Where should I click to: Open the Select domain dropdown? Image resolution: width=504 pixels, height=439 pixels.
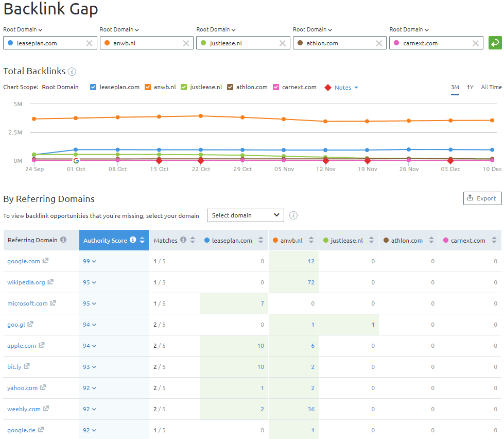click(x=246, y=215)
